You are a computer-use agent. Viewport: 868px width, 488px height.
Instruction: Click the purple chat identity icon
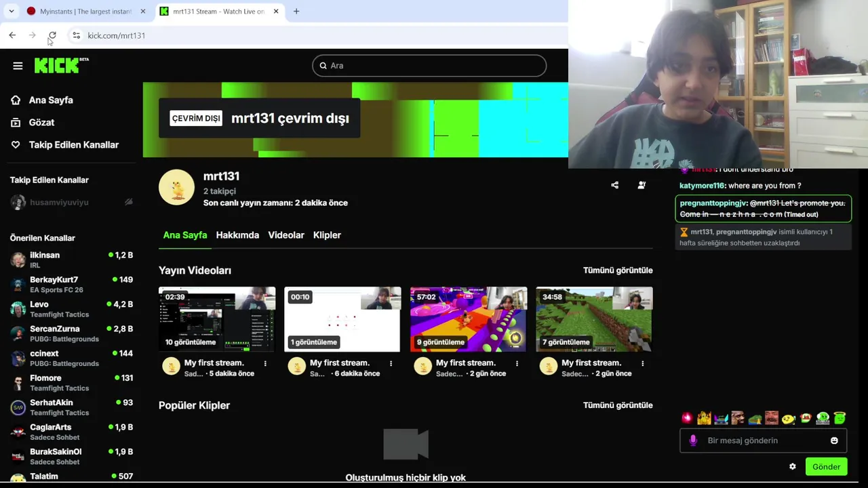click(693, 441)
